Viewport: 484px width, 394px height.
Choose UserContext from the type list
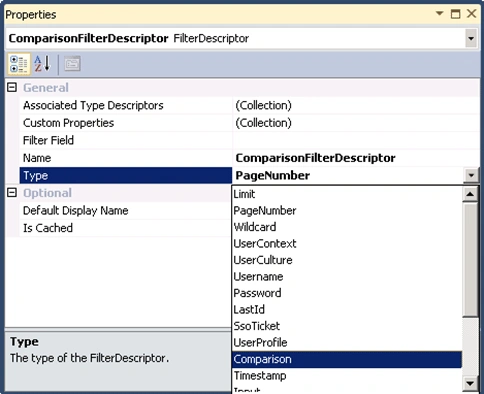point(347,244)
